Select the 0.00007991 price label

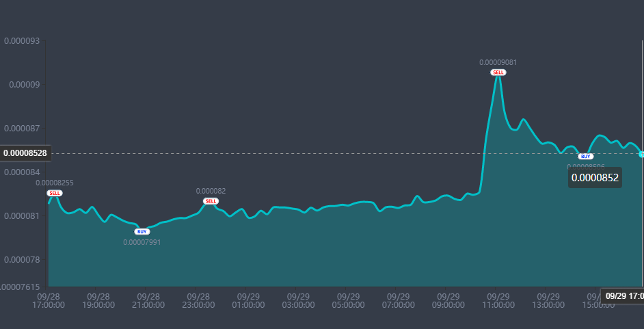(142, 242)
